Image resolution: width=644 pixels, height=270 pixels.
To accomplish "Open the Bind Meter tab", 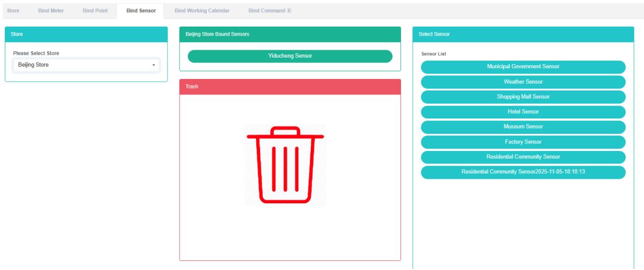I will (x=51, y=11).
